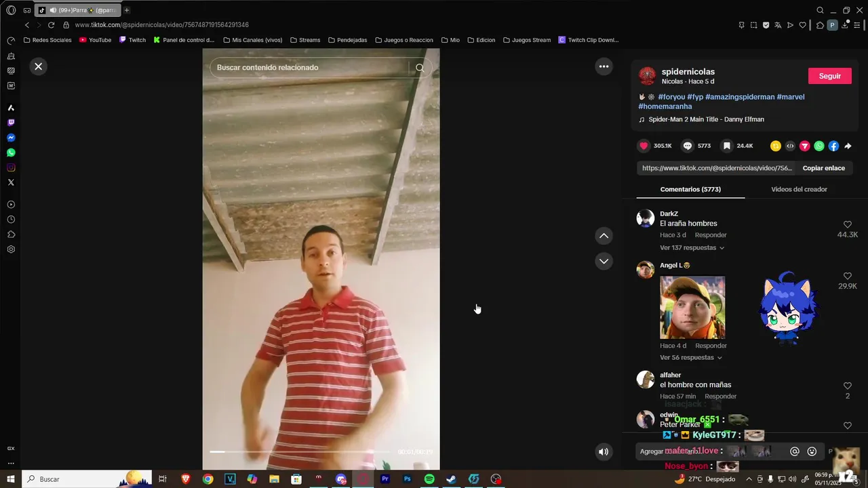Reply to alfaher's comment
The height and width of the screenshot is (488, 868).
tap(720, 396)
